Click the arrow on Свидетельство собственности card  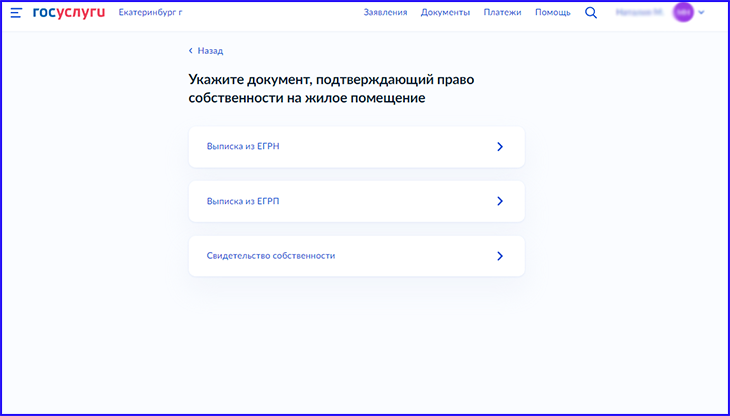coord(500,256)
